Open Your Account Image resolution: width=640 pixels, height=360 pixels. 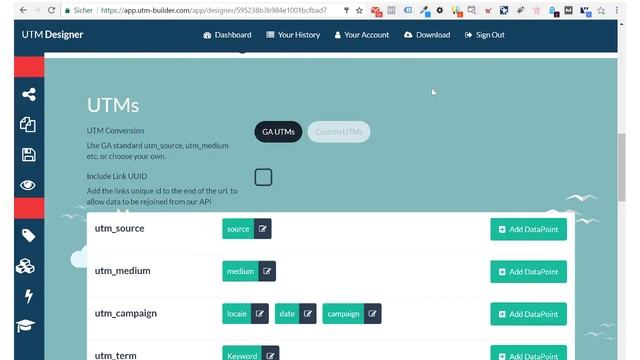click(x=362, y=35)
